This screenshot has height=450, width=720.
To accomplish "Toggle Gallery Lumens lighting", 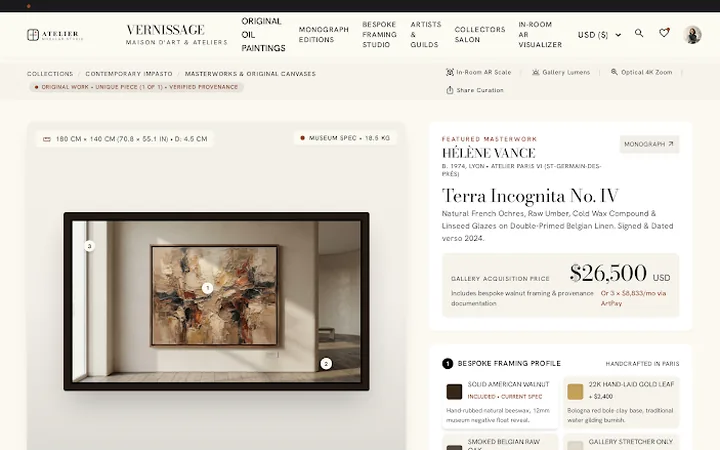I will [x=561, y=72].
